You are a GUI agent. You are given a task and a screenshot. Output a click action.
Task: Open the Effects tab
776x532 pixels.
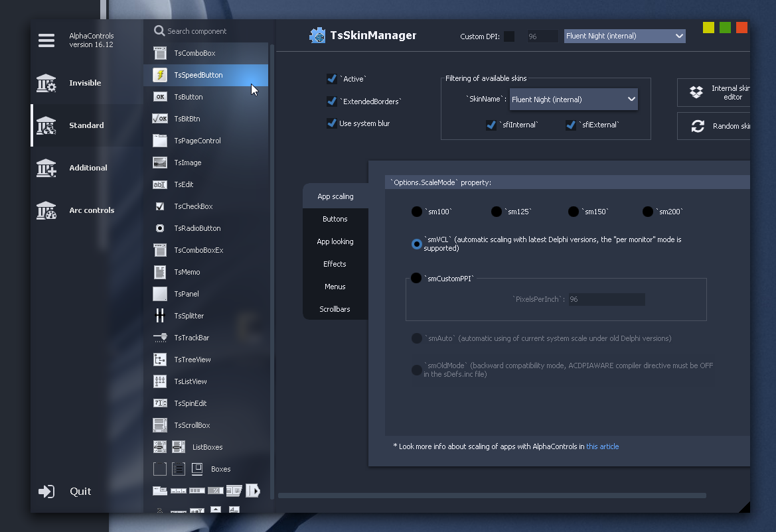(335, 264)
